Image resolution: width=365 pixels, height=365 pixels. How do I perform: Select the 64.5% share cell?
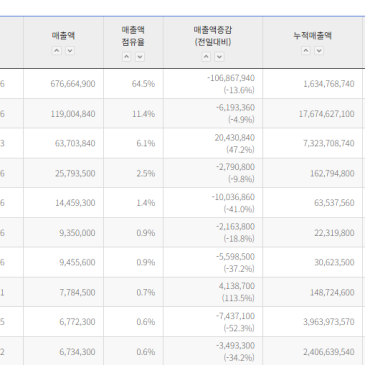pyautogui.click(x=133, y=84)
